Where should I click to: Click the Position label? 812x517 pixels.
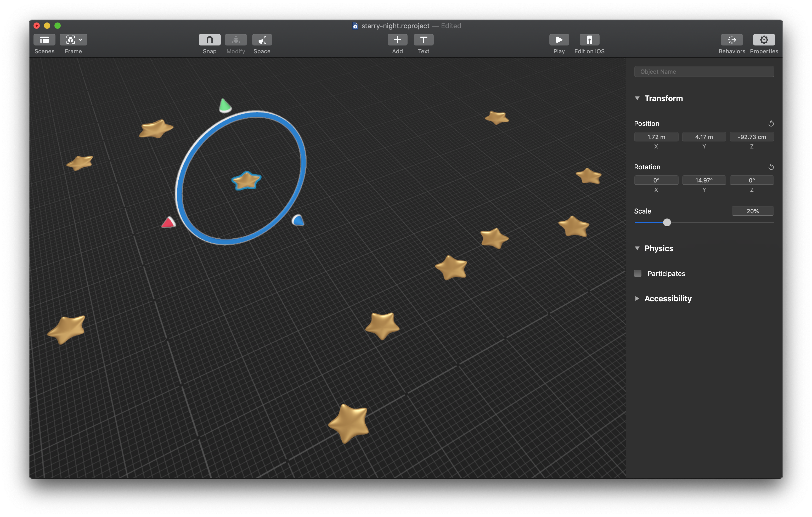point(646,124)
